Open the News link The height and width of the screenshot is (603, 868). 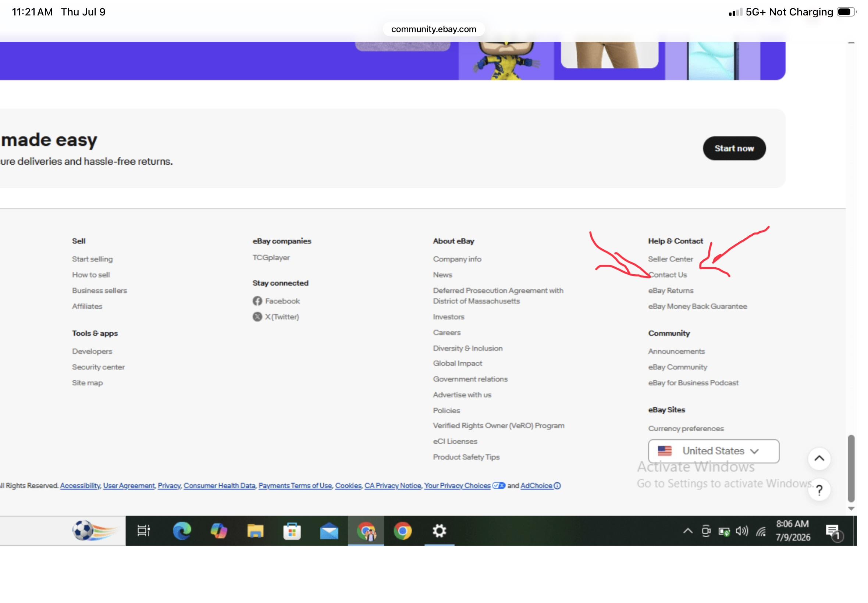(442, 275)
